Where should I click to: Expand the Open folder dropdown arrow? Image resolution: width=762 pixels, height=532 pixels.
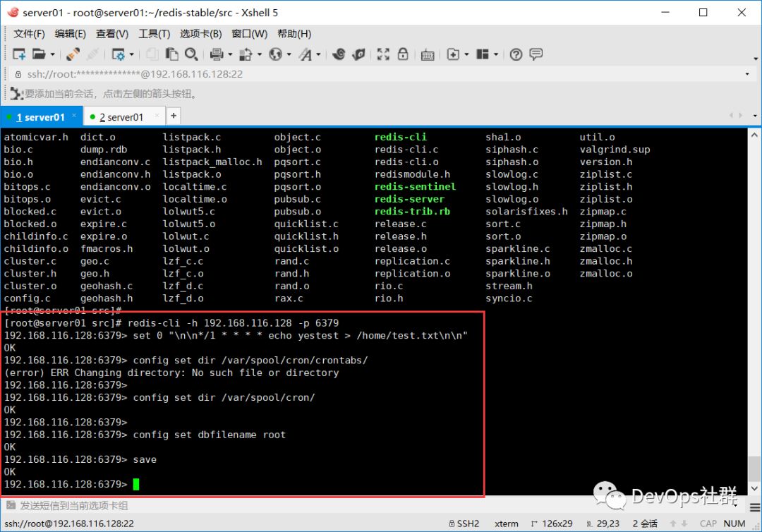[x=52, y=54]
